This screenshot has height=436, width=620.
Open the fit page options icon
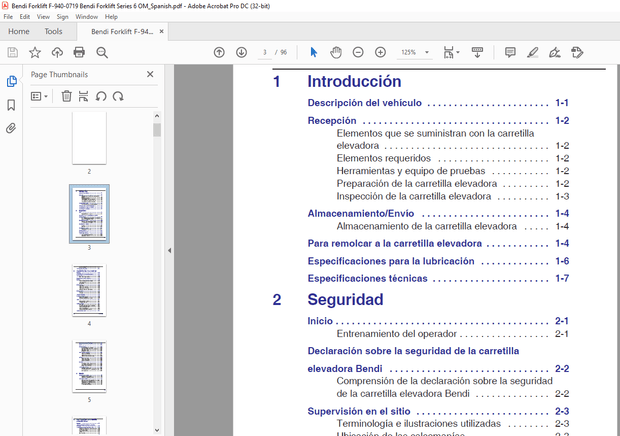[x=451, y=52]
